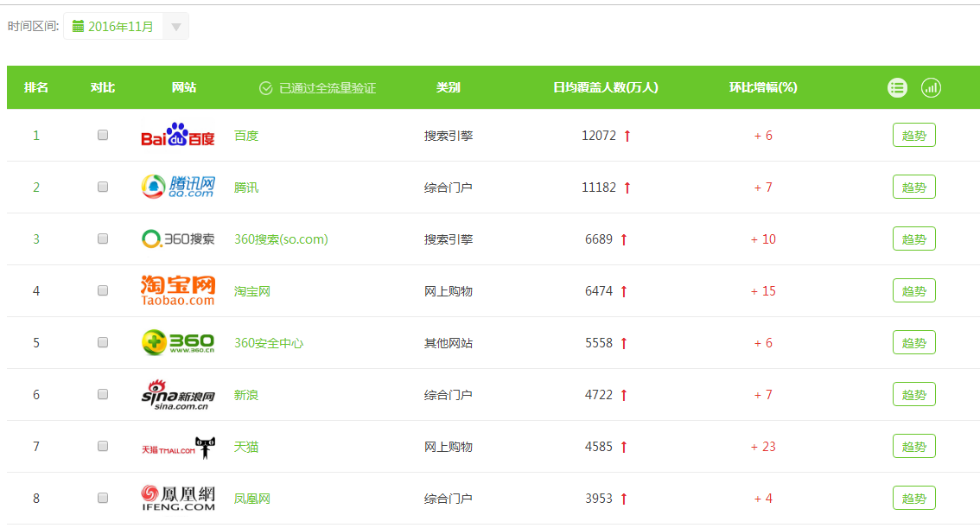Click the + 23 growth value for 天猫
Viewport: 980px width, 528px height.
763,447
